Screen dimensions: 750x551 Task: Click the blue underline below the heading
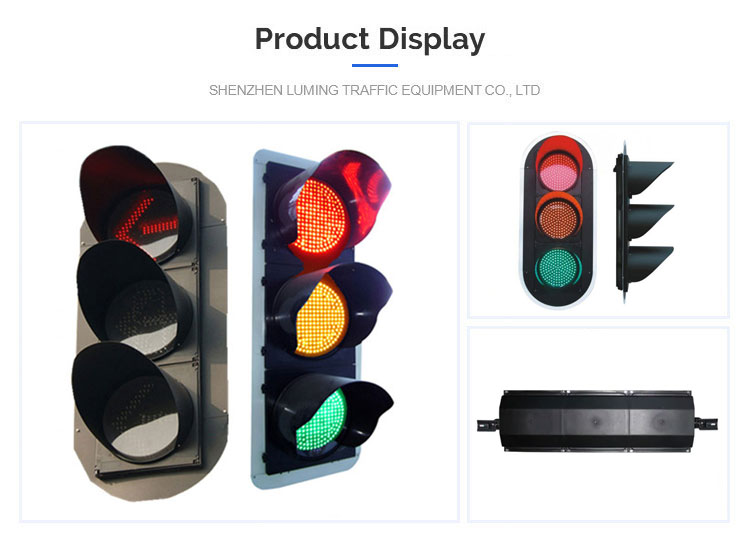click(x=375, y=65)
